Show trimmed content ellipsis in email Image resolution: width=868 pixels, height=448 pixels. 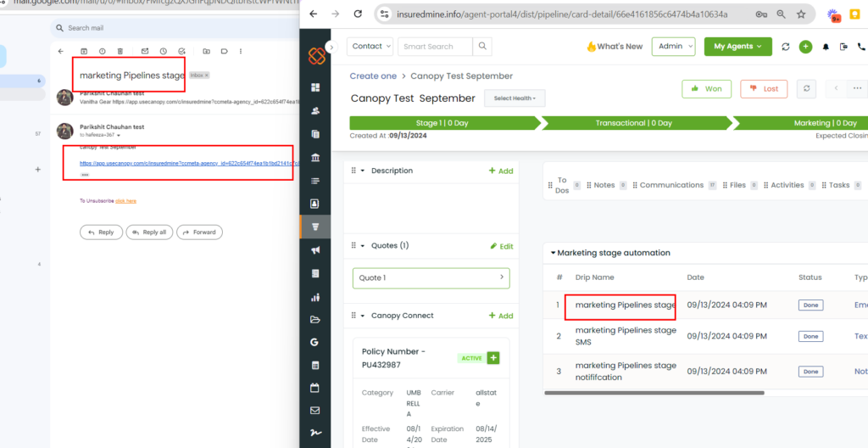[85, 175]
